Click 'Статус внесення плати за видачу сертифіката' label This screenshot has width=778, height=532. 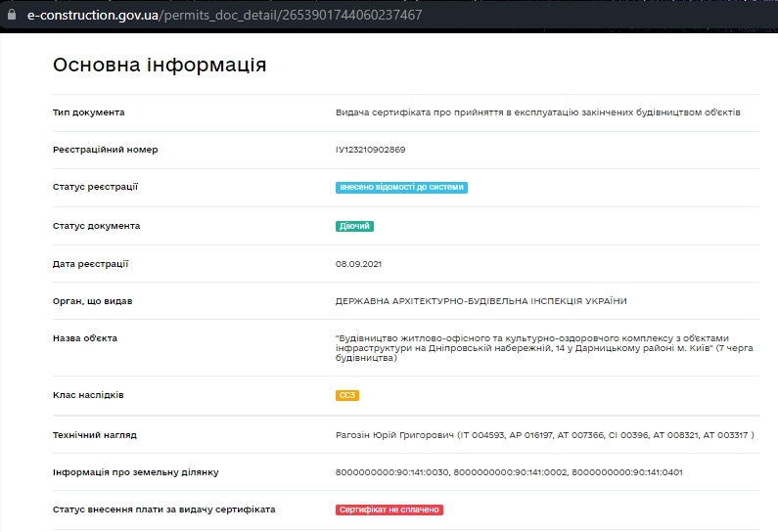[x=163, y=510]
